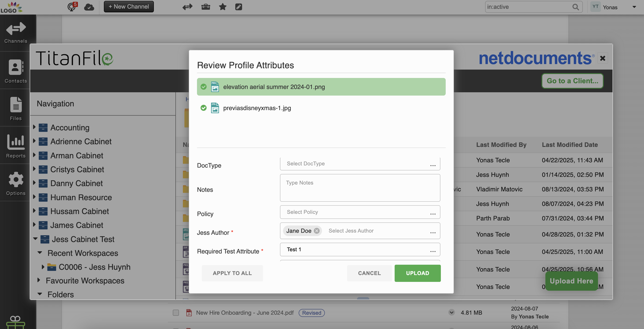Open the Contacts sidebar section

[16, 71]
